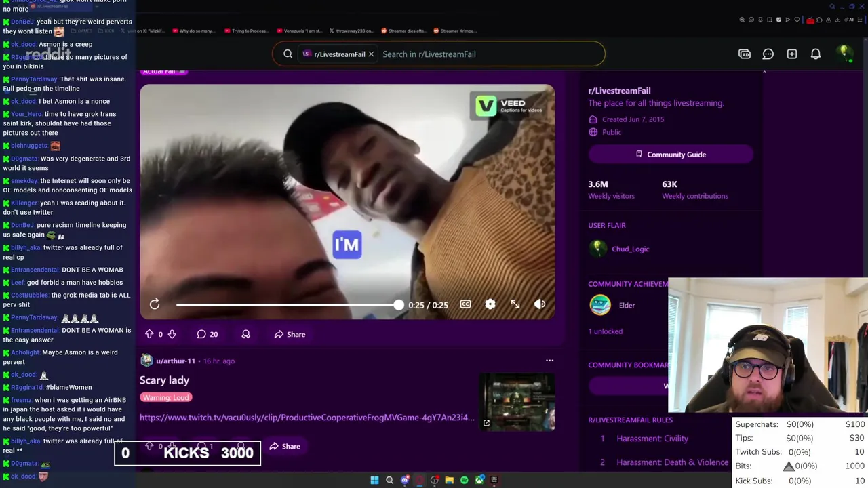The width and height of the screenshot is (868, 488).
Task: Open u/arthur-11 user profile
Action: coord(176,361)
